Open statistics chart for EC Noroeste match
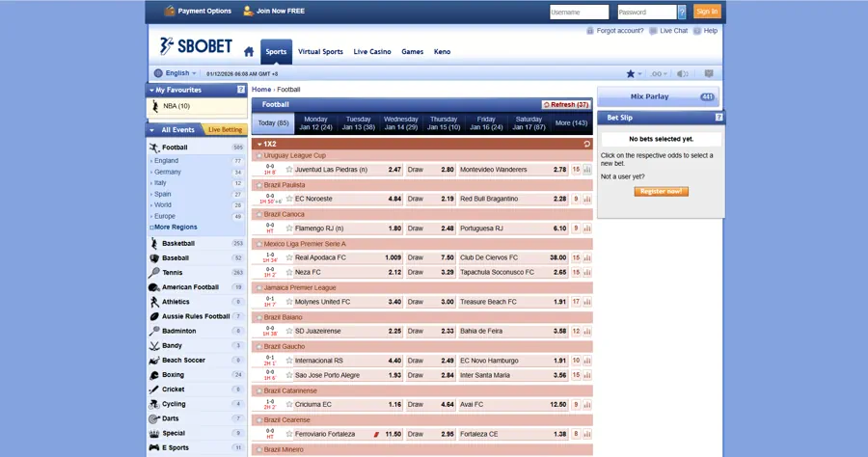The height and width of the screenshot is (457, 868). coord(586,199)
